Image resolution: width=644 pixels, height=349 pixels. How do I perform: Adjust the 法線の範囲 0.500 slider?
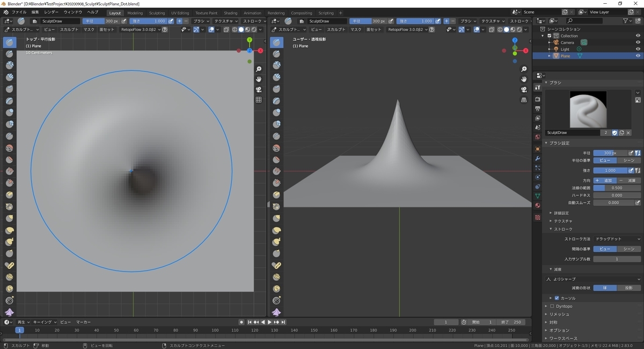[x=617, y=188]
